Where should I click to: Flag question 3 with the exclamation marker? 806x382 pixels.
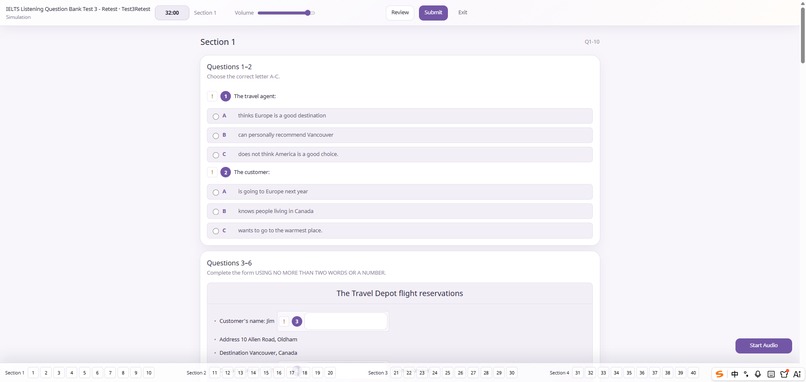[x=284, y=321]
